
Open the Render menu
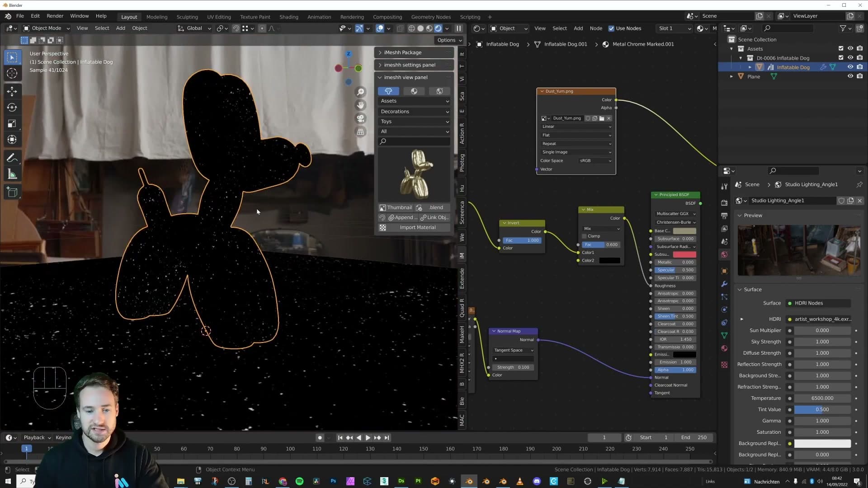tap(55, 16)
